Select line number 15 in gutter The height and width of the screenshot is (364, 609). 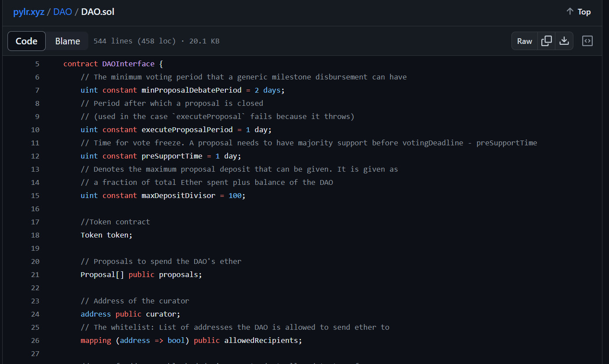tap(35, 196)
